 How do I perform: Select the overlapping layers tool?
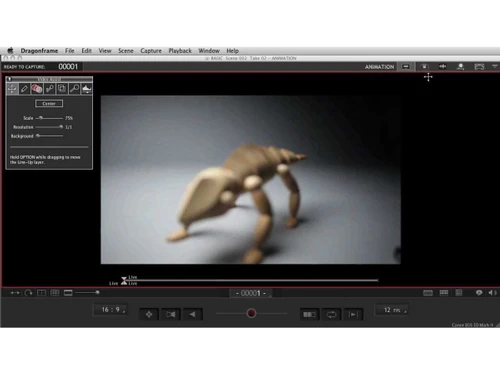point(62,89)
